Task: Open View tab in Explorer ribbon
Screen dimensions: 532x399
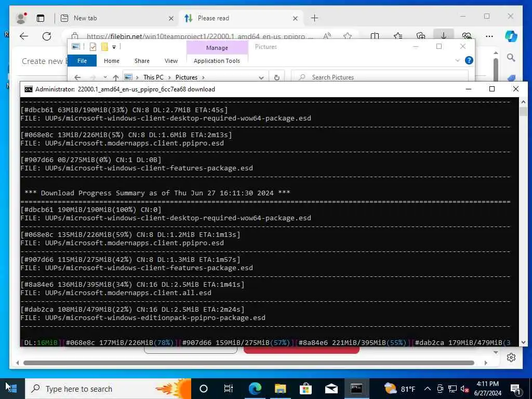Action: point(171,61)
